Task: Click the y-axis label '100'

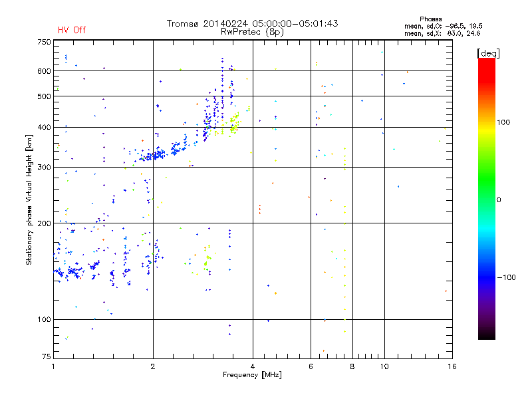Action: [44, 320]
